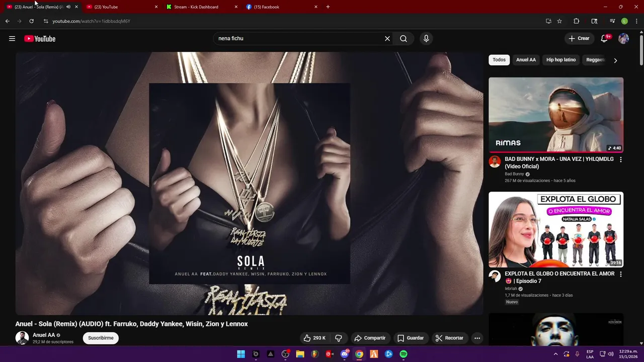The height and width of the screenshot is (362, 644).
Task: Open Windows Start menu
Action: [x=241, y=354]
